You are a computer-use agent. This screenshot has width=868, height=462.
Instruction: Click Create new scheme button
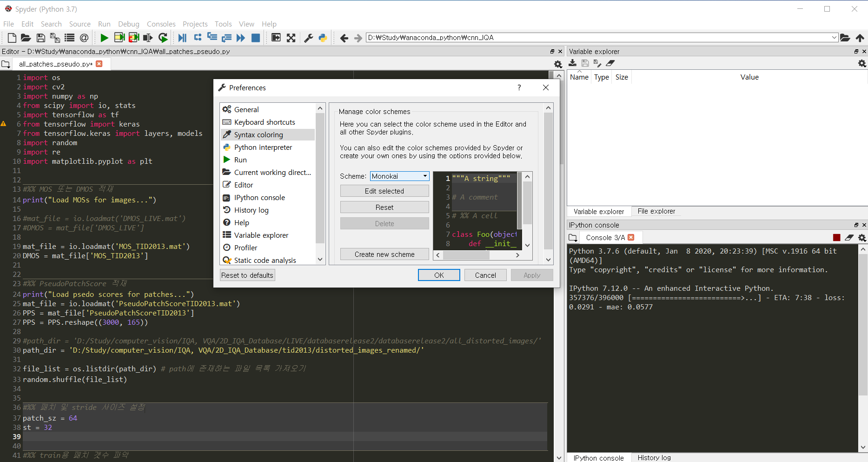click(384, 254)
